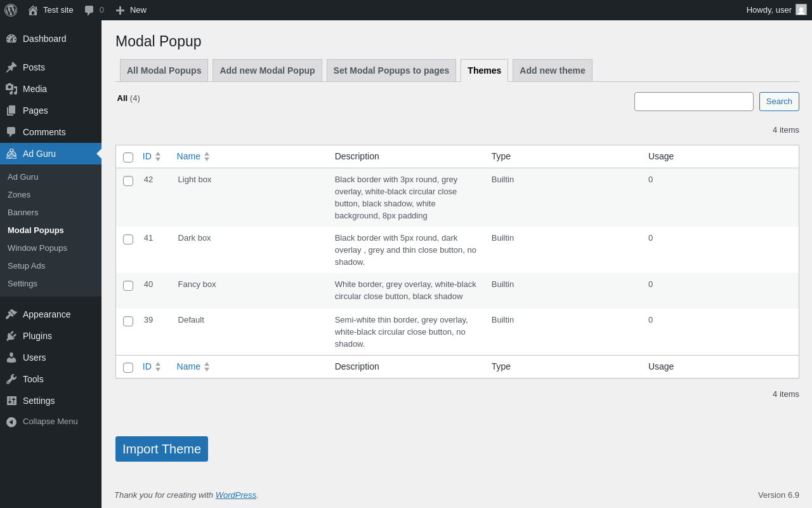Focus the theme search input field
The width and height of the screenshot is (812, 508).
[x=693, y=102]
